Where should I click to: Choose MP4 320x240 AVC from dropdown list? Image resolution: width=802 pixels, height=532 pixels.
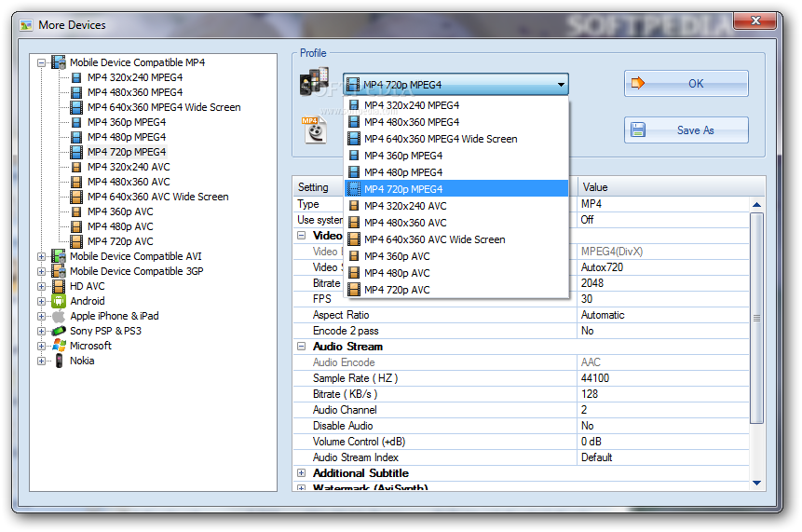click(456, 206)
